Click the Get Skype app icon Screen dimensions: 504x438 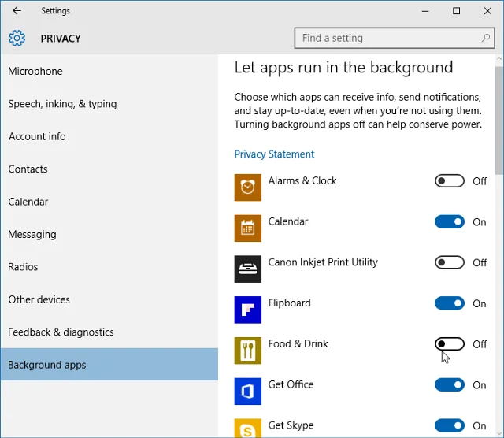(247, 428)
